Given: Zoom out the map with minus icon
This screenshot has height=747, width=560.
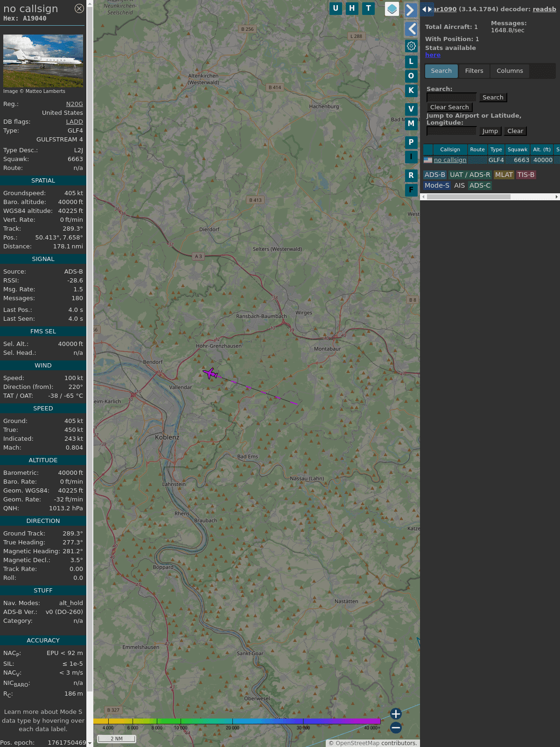Looking at the screenshot, I should click(x=396, y=727).
